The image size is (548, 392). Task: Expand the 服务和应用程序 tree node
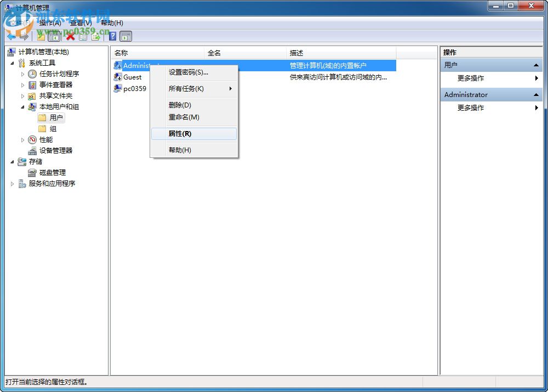pyautogui.click(x=13, y=183)
